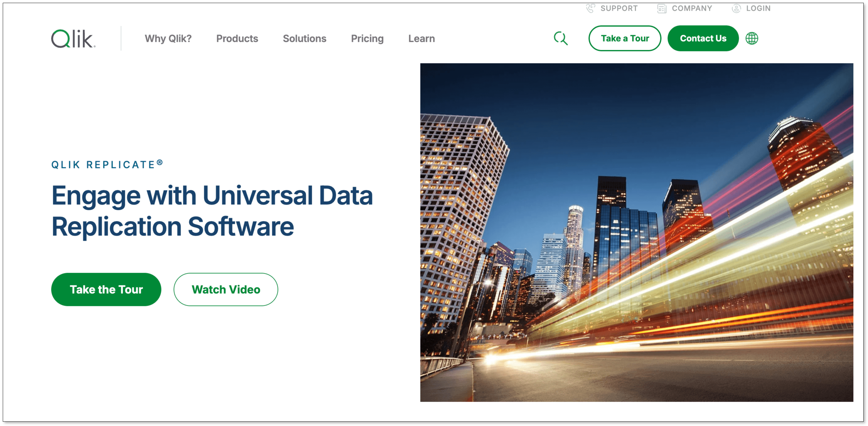
Task: Open the globe language selector icon
Action: pyautogui.click(x=752, y=38)
